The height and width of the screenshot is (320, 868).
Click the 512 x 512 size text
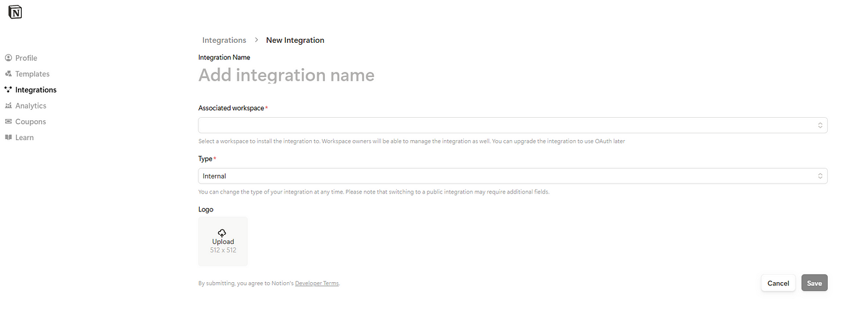(x=223, y=251)
